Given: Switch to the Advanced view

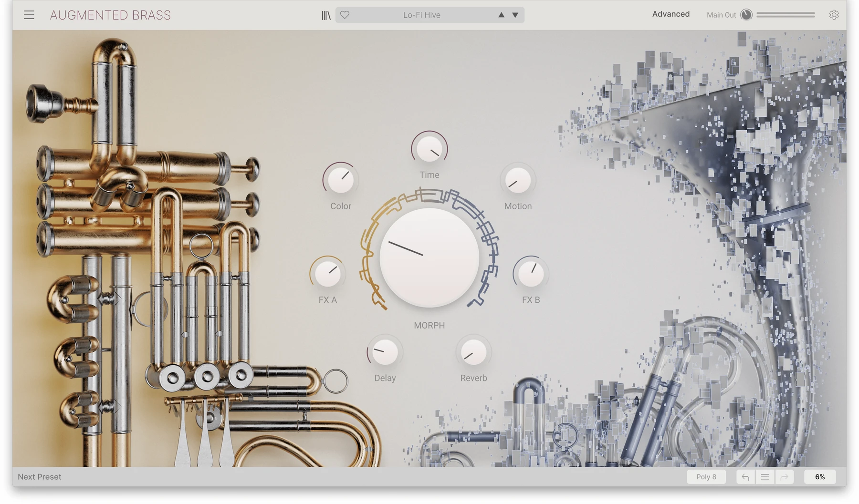Looking at the screenshot, I should pos(670,14).
